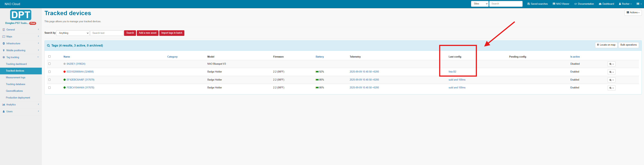Screen dimensions: 644x165
Task: Open device 0A25E1 (319024) link
Action: pos(76,64)
